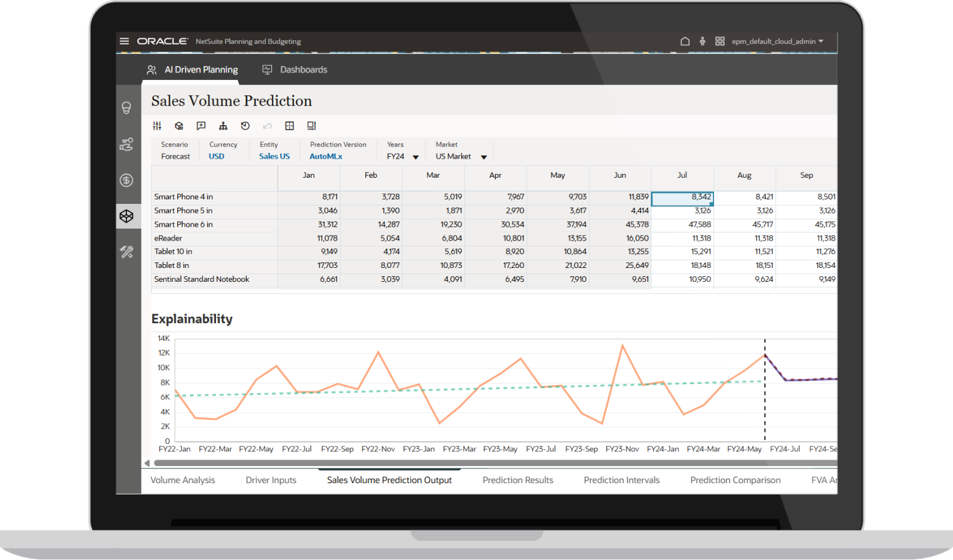953x560 pixels.
Task: Open the slider adjustments toolbar icon
Action: (x=157, y=126)
